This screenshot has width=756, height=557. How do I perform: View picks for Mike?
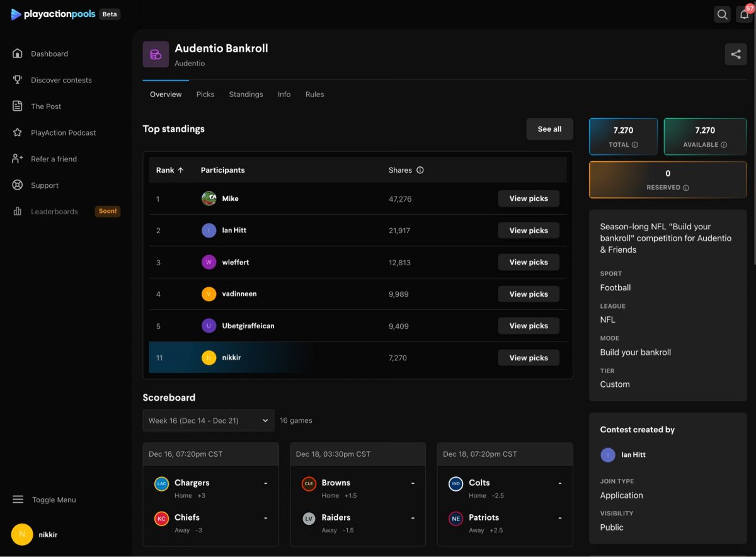click(529, 198)
